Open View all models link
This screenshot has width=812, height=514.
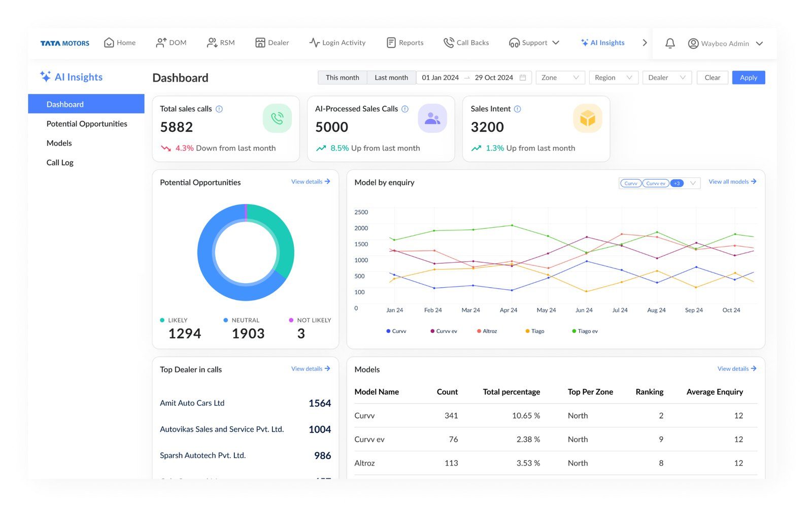[x=732, y=182]
